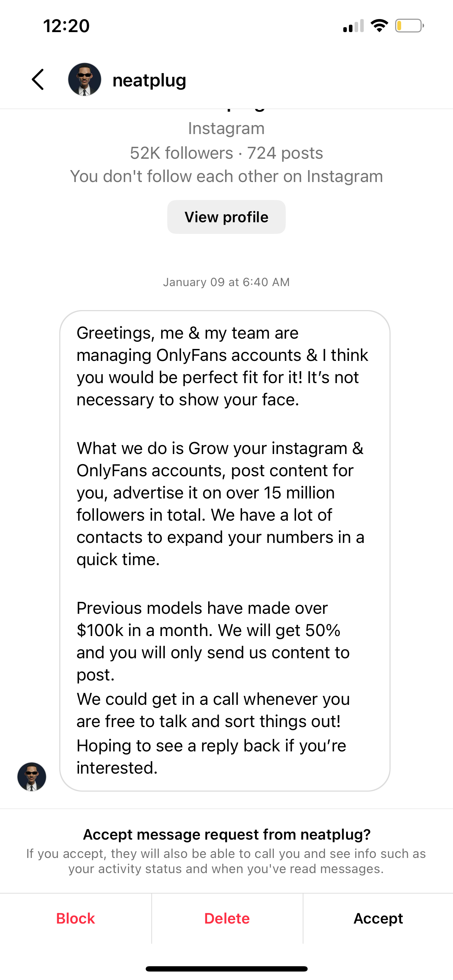
Task: Block the neatplug message request
Action: (x=75, y=918)
